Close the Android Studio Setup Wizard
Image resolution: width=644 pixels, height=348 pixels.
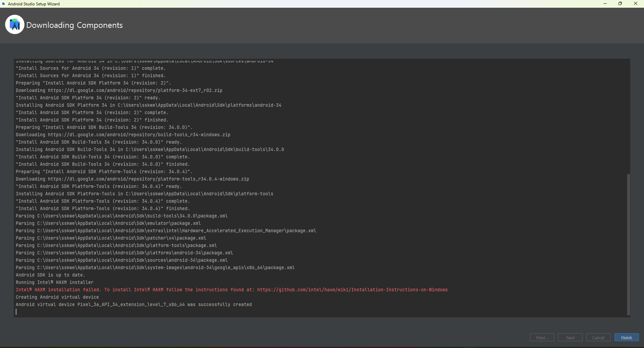636,4
